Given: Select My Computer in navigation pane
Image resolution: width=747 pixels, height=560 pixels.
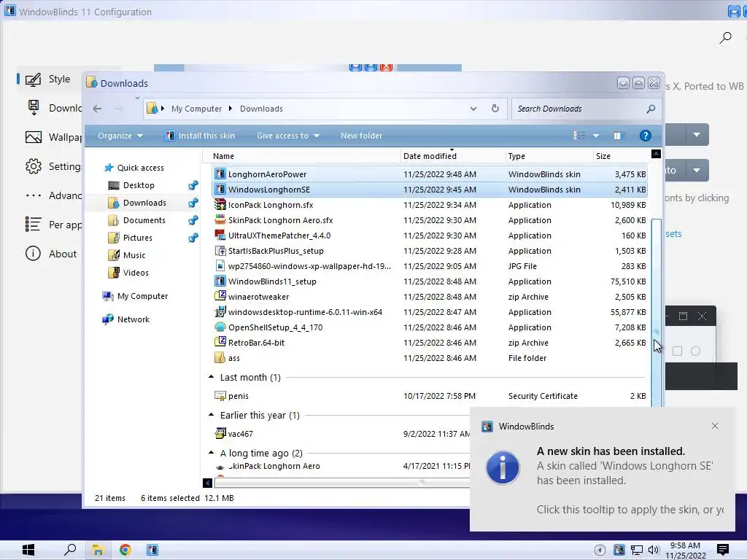Looking at the screenshot, I should [x=142, y=296].
